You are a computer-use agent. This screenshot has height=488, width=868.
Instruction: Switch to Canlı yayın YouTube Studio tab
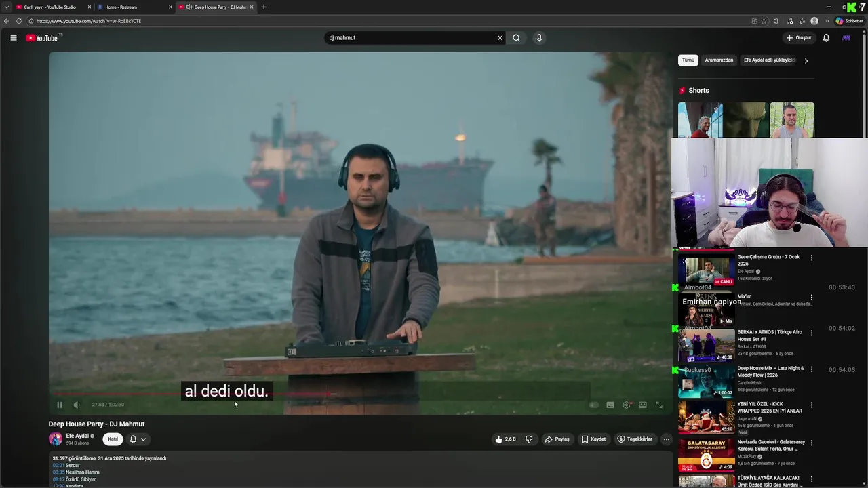53,7
